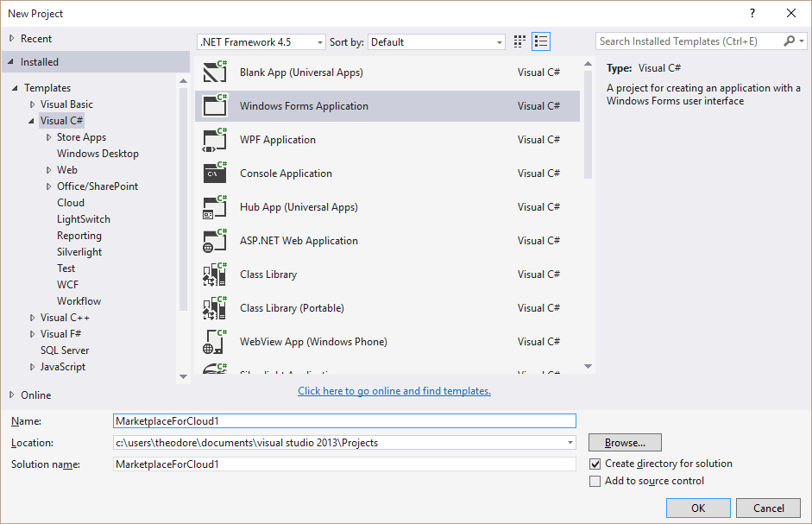Enable Add to source control checkbox

click(x=595, y=481)
